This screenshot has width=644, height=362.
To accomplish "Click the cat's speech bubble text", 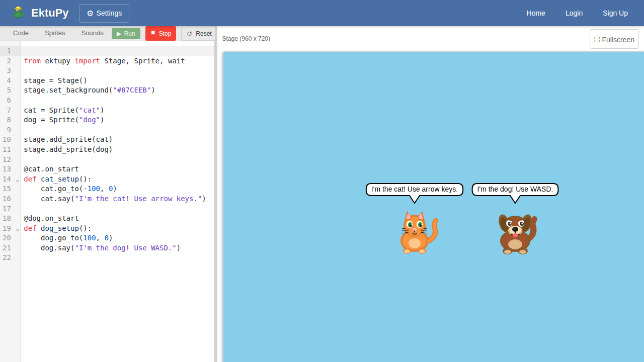I will pos(414,190).
